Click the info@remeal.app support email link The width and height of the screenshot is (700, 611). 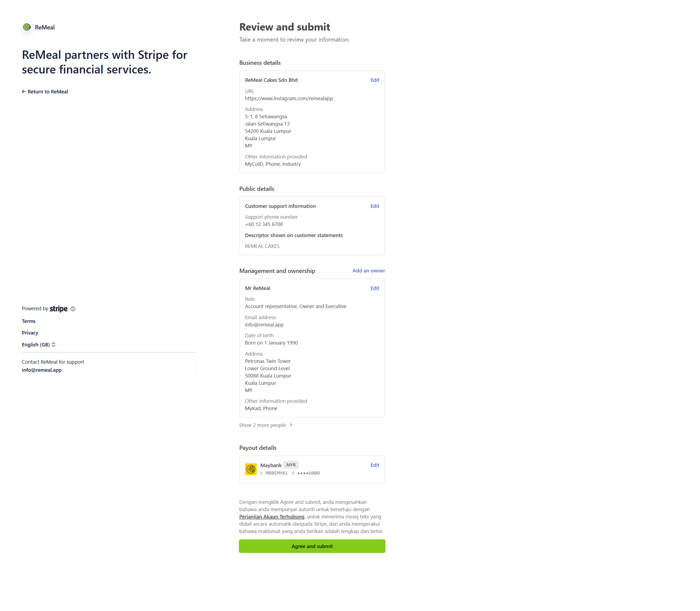coord(42,370)
